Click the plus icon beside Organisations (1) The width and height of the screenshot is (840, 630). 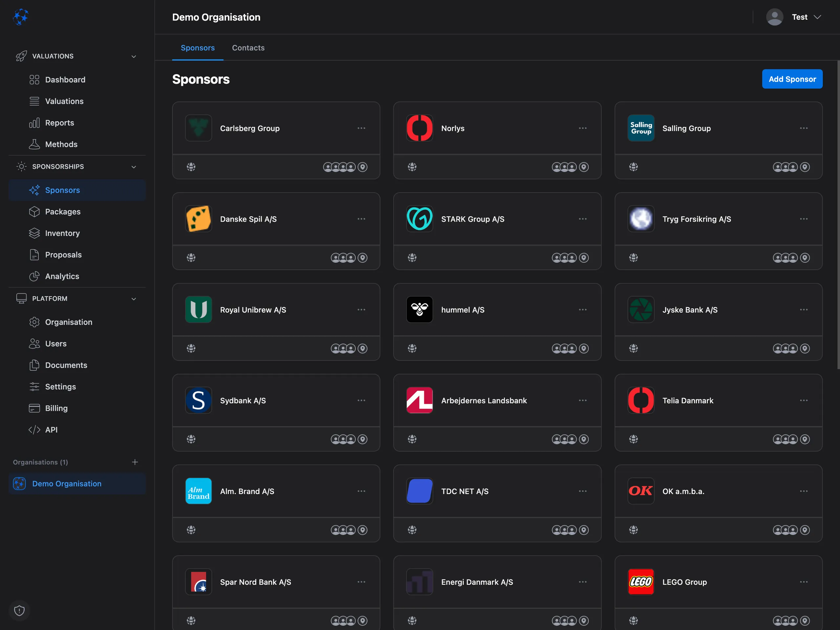coord(135,462)
